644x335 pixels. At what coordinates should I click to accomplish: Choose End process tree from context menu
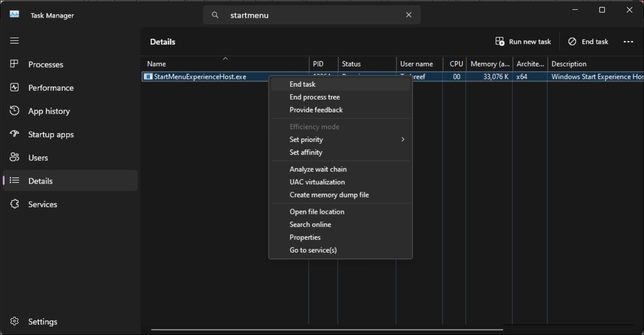pyautogui.click(x=314, y=97)
